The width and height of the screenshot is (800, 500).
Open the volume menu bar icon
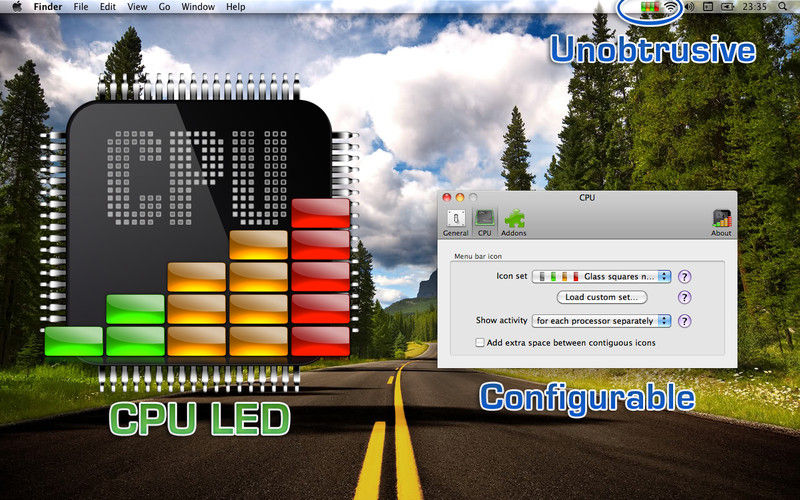(689, 7)
